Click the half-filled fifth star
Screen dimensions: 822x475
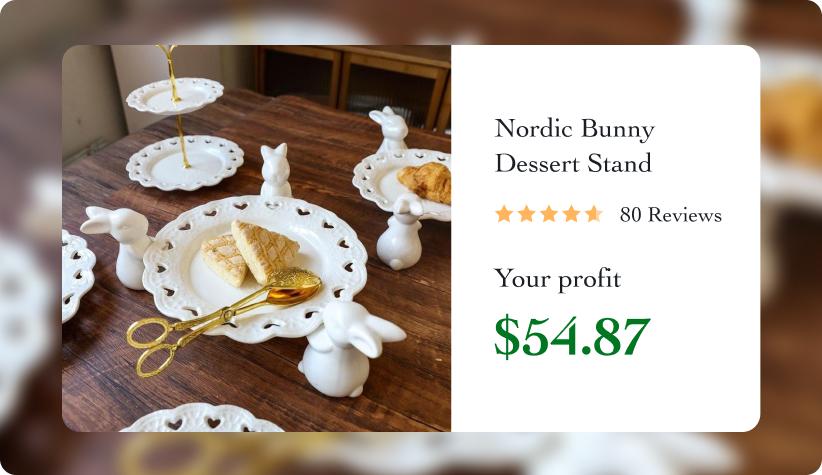pyautogui.click(x=593, y=214)
